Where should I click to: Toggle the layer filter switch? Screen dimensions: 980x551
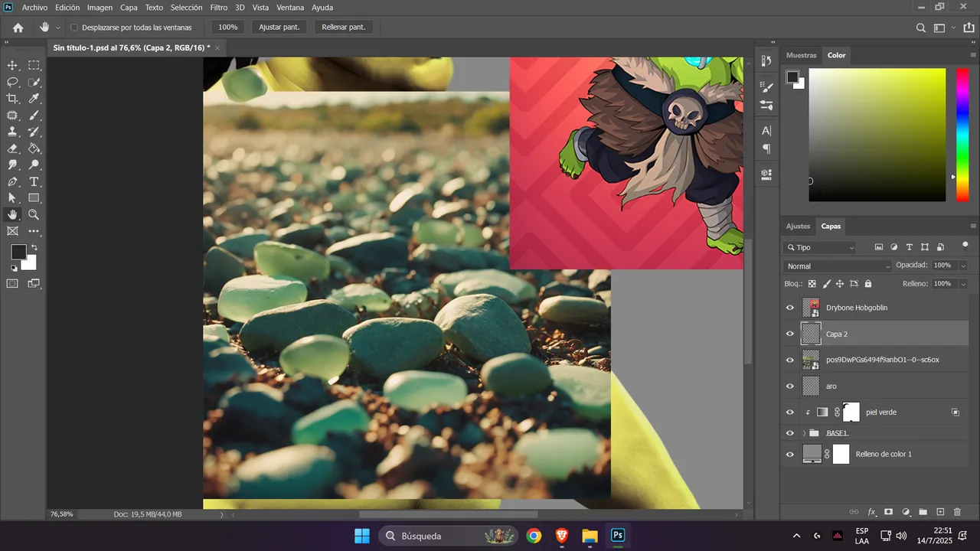965,246
